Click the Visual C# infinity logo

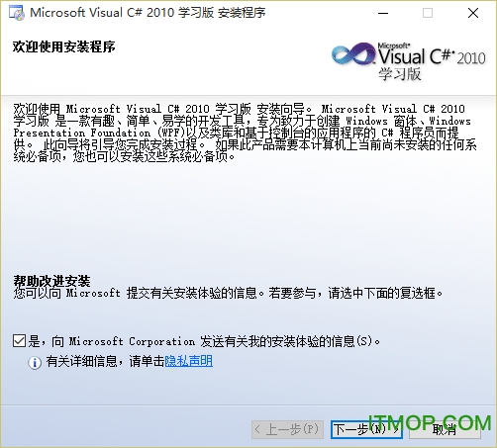(x=353, y=53)
